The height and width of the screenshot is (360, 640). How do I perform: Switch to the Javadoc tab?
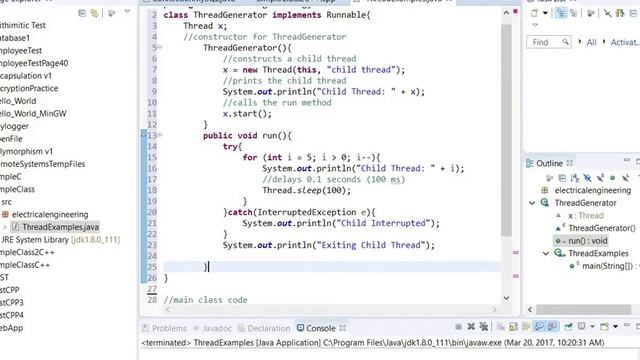click(212, 328)
